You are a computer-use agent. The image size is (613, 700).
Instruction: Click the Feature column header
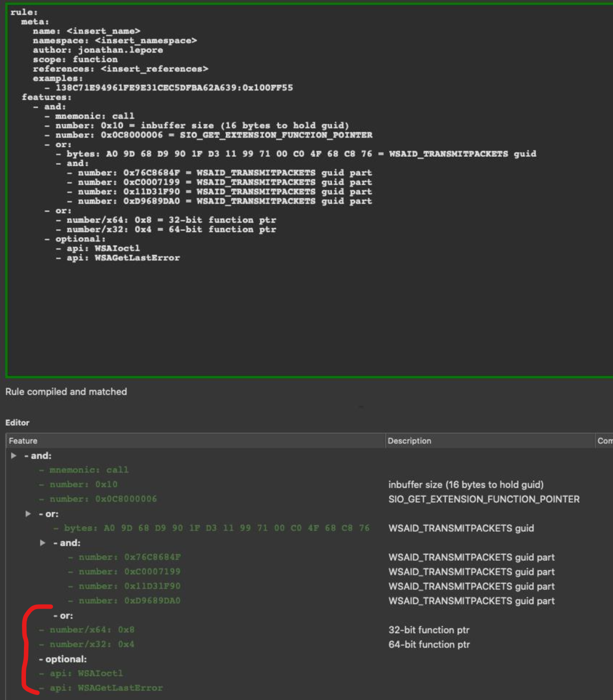[195, 441]
